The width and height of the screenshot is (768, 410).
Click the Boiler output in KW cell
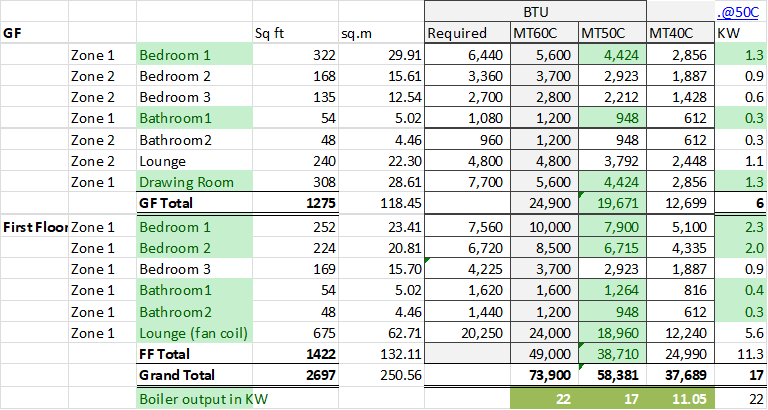[x=196, y=398]
